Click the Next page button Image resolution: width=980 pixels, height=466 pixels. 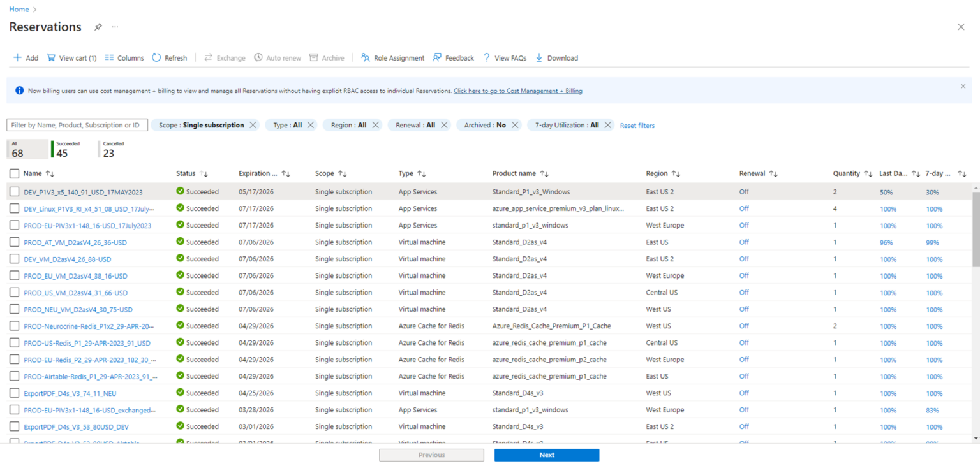click(x=546, y=455)
